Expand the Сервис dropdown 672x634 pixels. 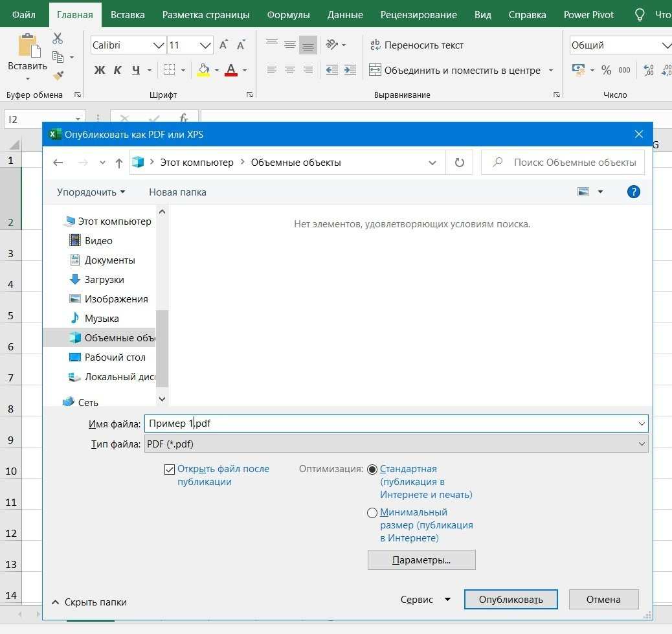click(448, 599)
